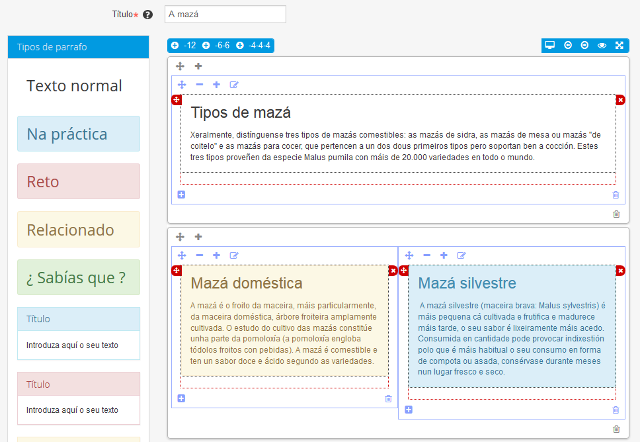
Task: Add new block below Mazá silvestre
Action: 408,410
